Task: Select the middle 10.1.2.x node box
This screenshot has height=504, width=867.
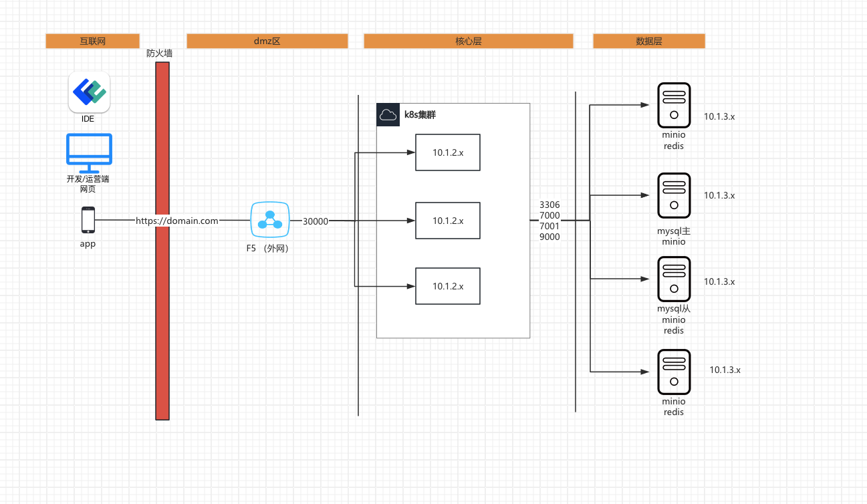Action: click(448, 221)
